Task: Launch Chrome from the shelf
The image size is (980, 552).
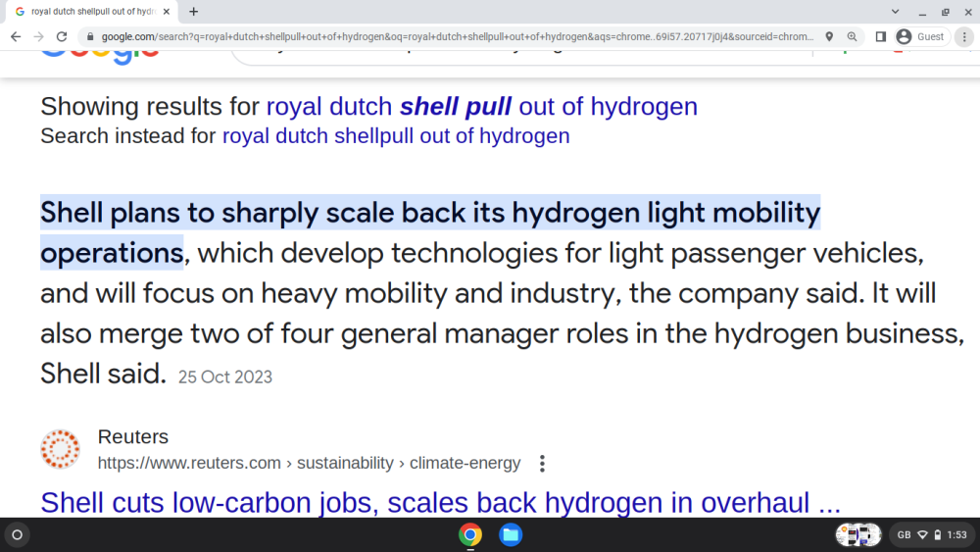Action: click(470, 534)
